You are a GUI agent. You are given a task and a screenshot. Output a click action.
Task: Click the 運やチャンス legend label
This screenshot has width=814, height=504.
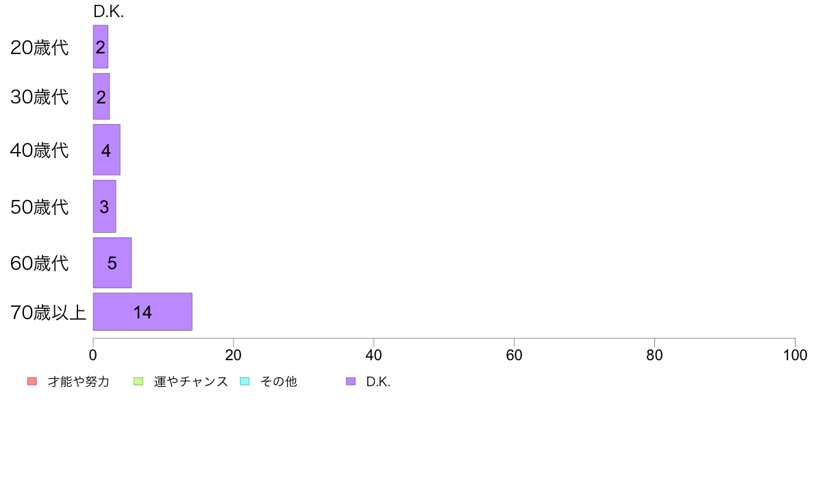(x=191, y=381)
